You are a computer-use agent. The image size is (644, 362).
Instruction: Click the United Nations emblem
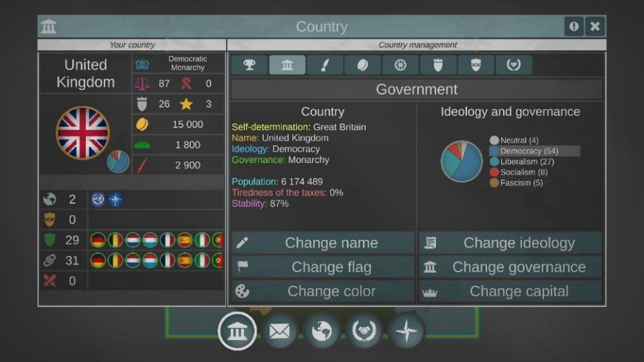tap(98, 200)
